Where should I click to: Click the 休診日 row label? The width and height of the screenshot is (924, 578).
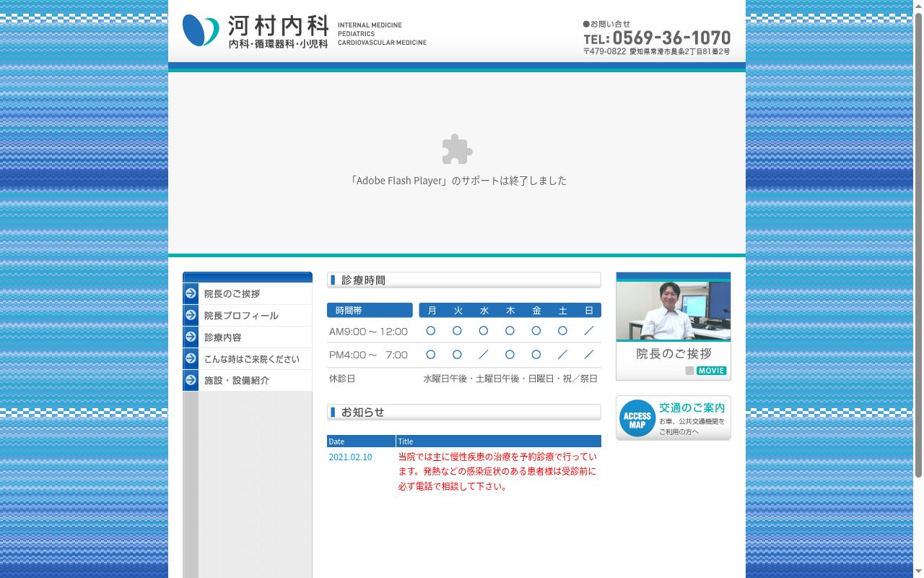[x=342, y=379]
